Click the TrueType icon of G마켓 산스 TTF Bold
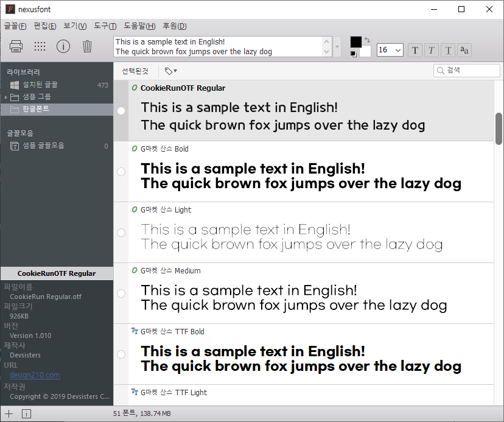The image size is (504, 422). click(135, 331)
